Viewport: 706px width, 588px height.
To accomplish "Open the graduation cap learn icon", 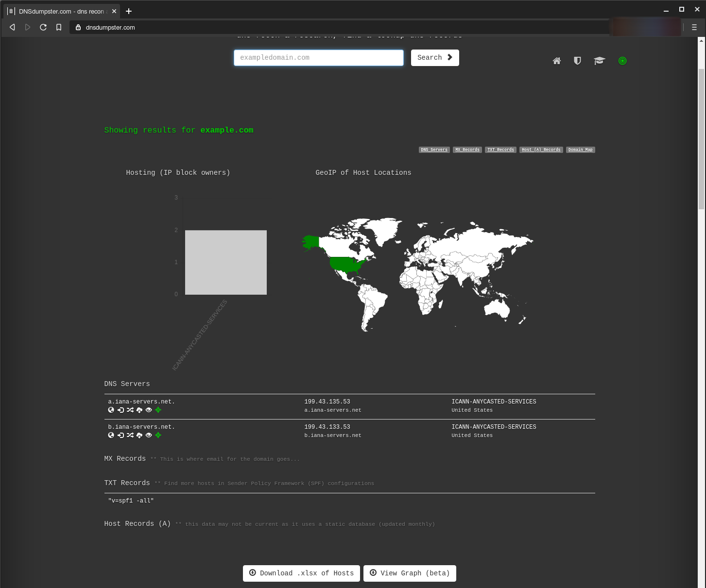I will [599, 61].
